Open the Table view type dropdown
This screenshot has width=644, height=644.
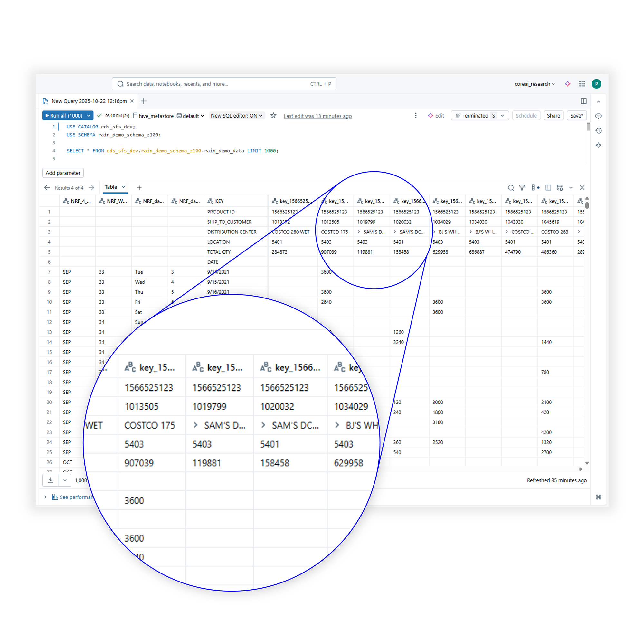point(115,187)
